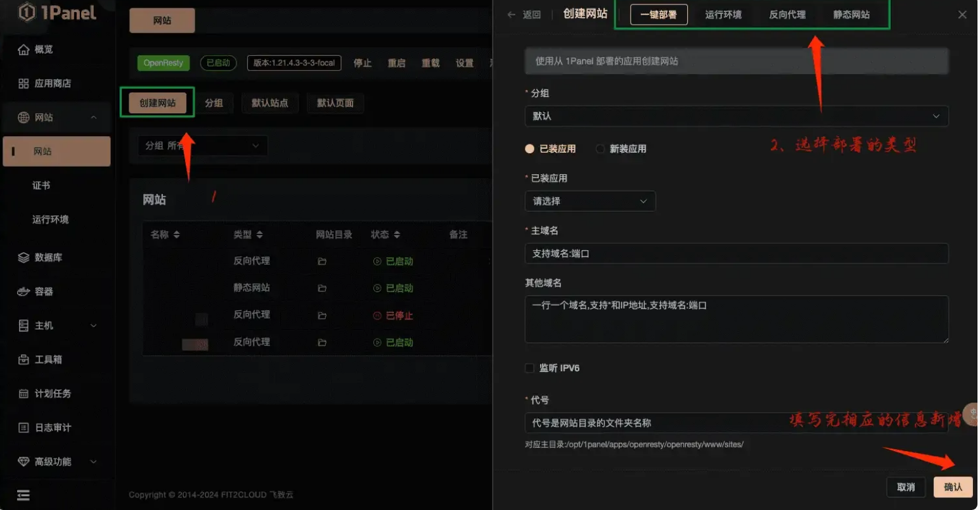This screenshot has height=510, width=980.
Task: Enable the 监听 IPV6 checkbox
Action: [x=530, y=368]
